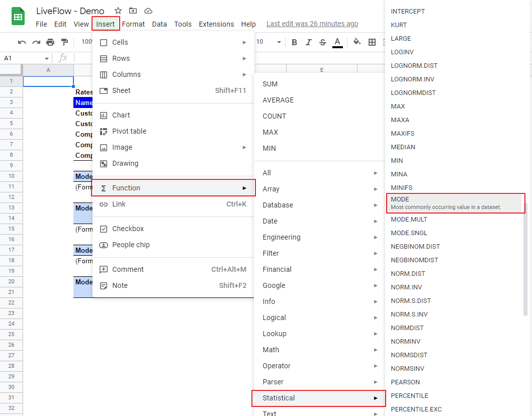This screenshot has height=416, width=532.
Task: Toggle bold formatting
Action: pos(294,42)
